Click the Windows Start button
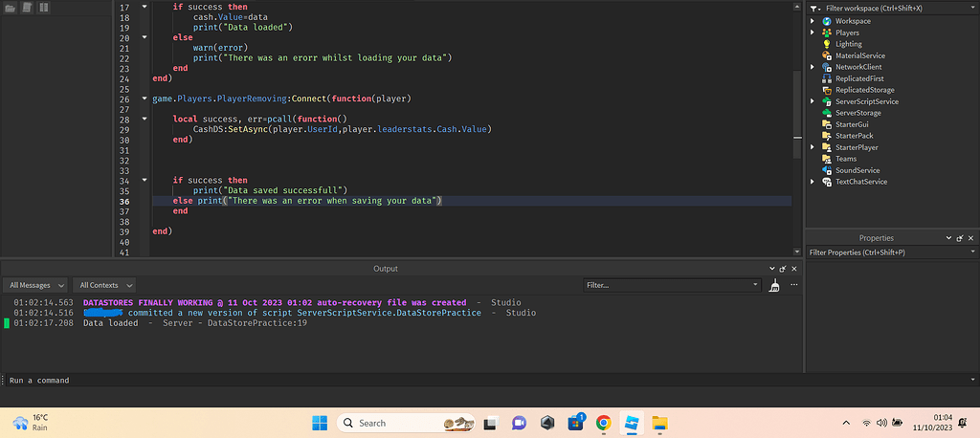 coord(319,423)
